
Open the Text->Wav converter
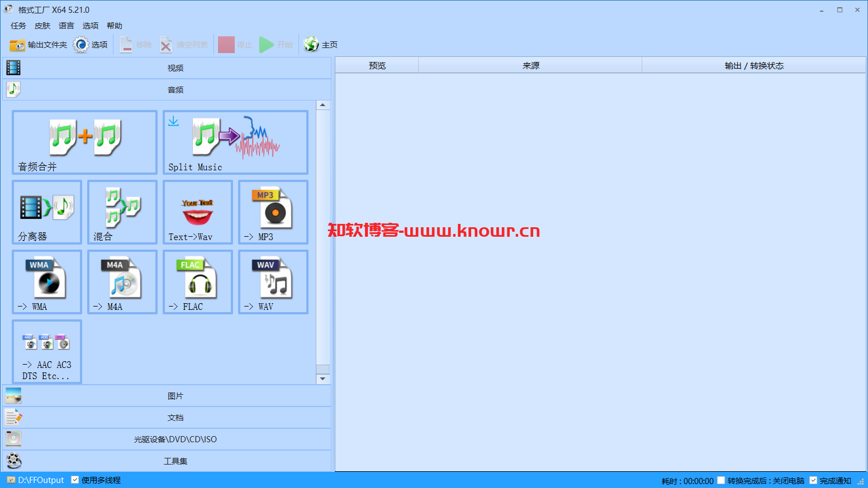[x=198, y=212]
